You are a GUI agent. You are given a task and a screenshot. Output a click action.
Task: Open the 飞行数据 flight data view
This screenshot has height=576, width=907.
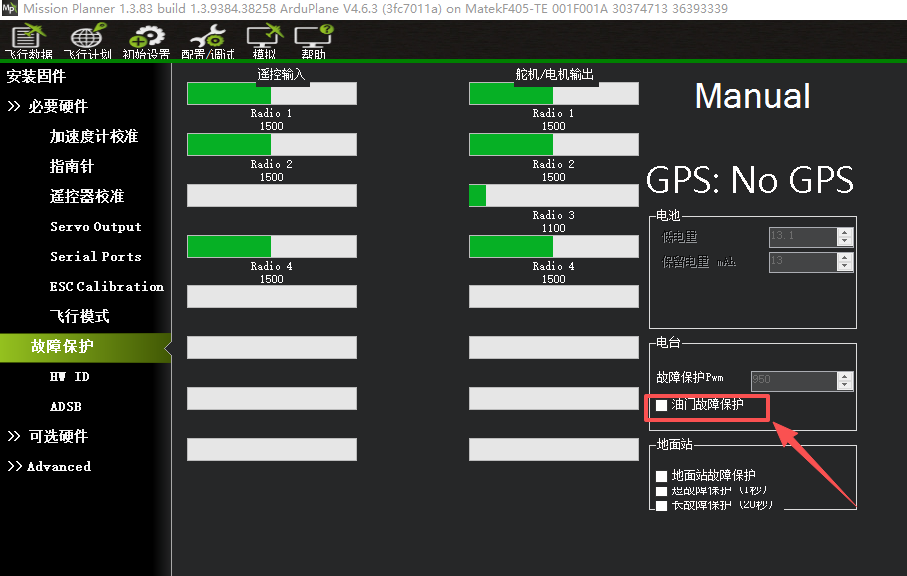28,41
